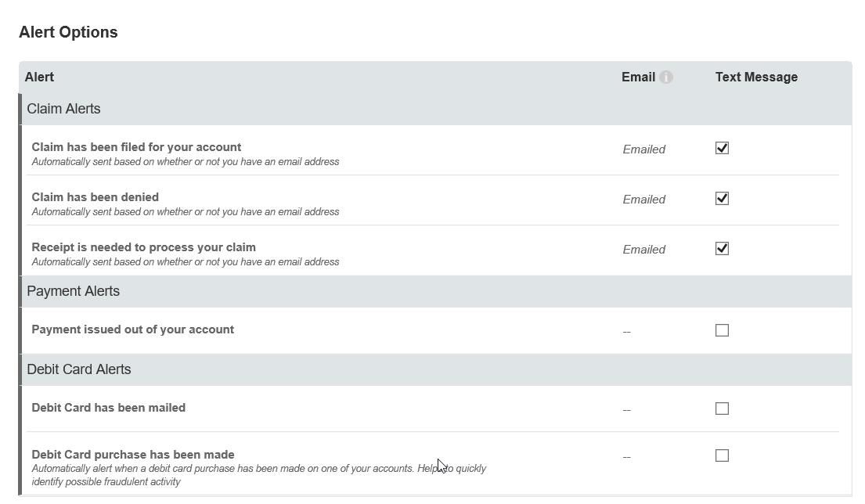865x504 pixels.
Task: Uncheck text message for receipt needed alert
Action: coord(722,249)
